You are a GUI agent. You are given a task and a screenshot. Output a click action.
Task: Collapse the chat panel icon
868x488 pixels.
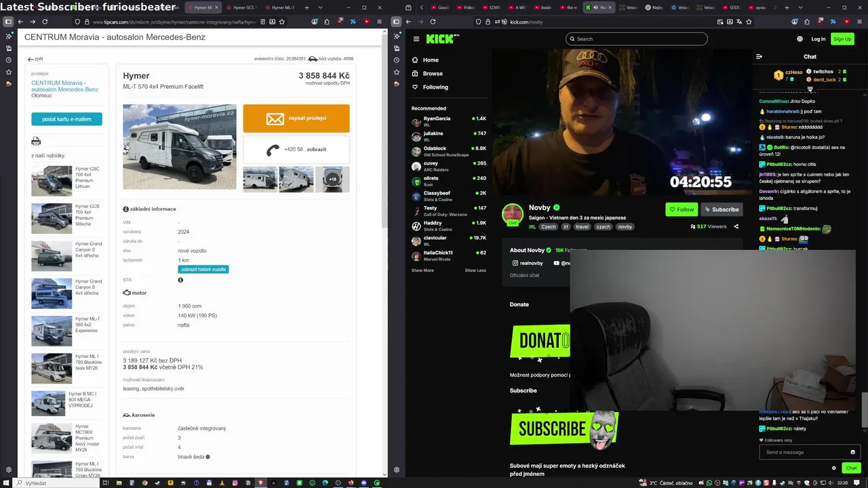point(759,57)
